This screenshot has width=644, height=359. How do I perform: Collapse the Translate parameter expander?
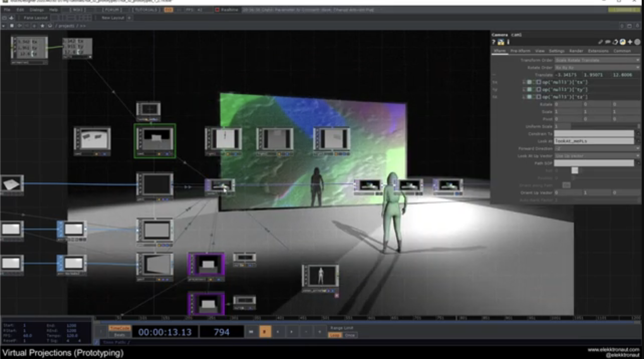pyautogui.click(x=494, y=75)
